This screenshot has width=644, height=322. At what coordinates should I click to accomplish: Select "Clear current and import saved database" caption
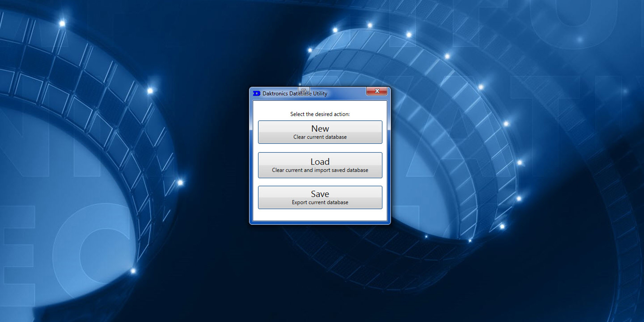320,170
